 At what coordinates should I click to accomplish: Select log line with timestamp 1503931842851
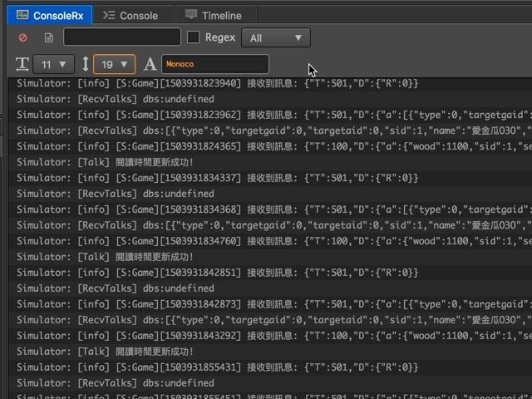coord(270,273)
